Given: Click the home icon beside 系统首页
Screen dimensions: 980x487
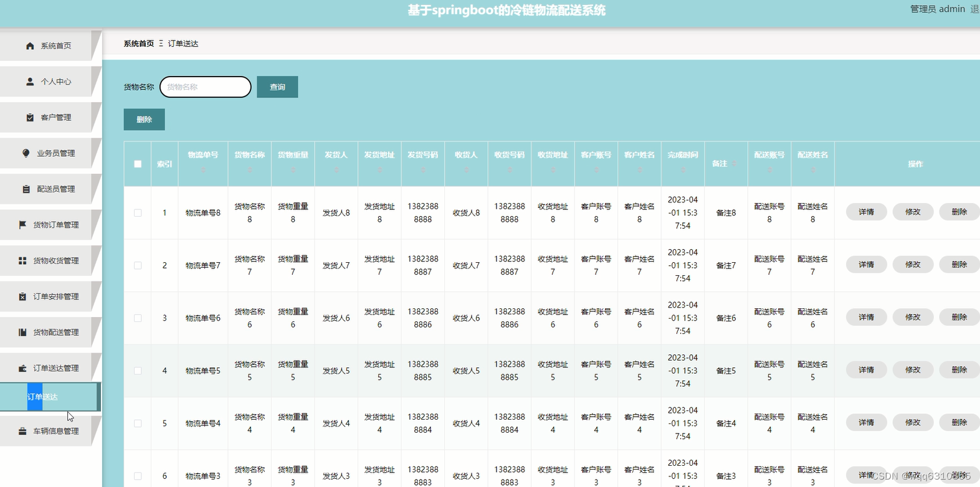Looking at the screenshot, I should (x=30, y=46).
